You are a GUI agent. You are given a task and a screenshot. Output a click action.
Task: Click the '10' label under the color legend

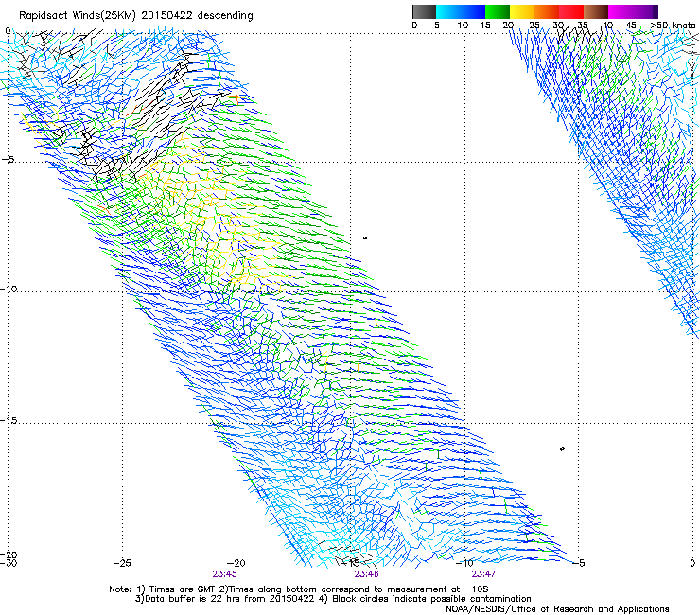pos(463,26)
